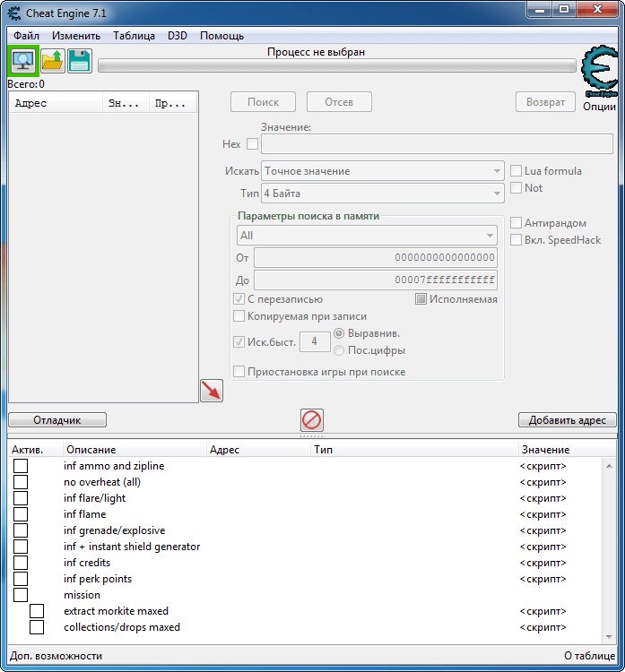Open the All memory region dropdown
This screenshot has height=672, width=625.
coord(367,236)
